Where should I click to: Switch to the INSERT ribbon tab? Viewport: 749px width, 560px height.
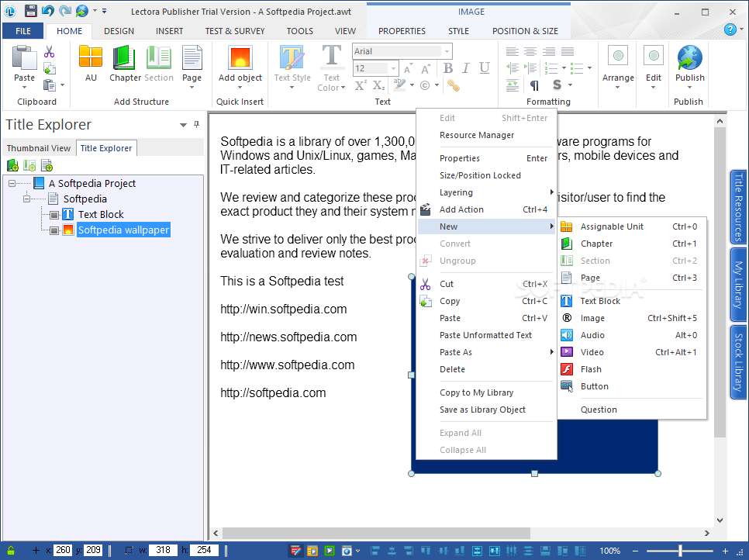coord(169,30)
